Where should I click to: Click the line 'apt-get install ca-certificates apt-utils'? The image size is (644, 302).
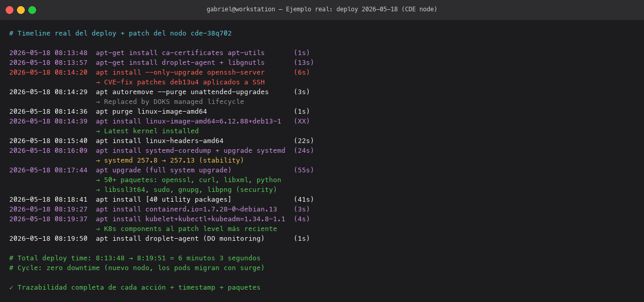tap(180, 53)
